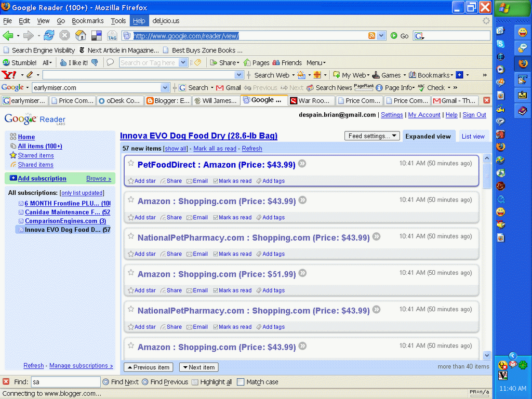Switch to List view
The width and height of the screenshot is (532, 399).
[x=473, y=137]
